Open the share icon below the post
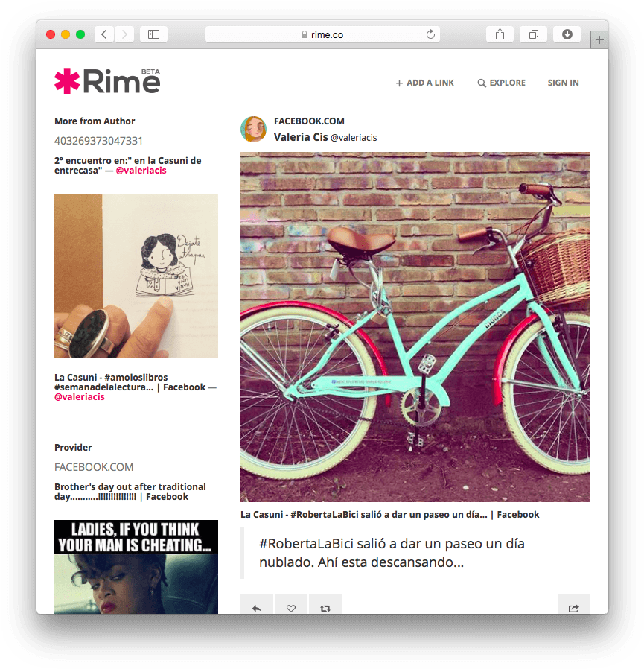This screenshot has height=669, width=644. [x=573, y=608]
